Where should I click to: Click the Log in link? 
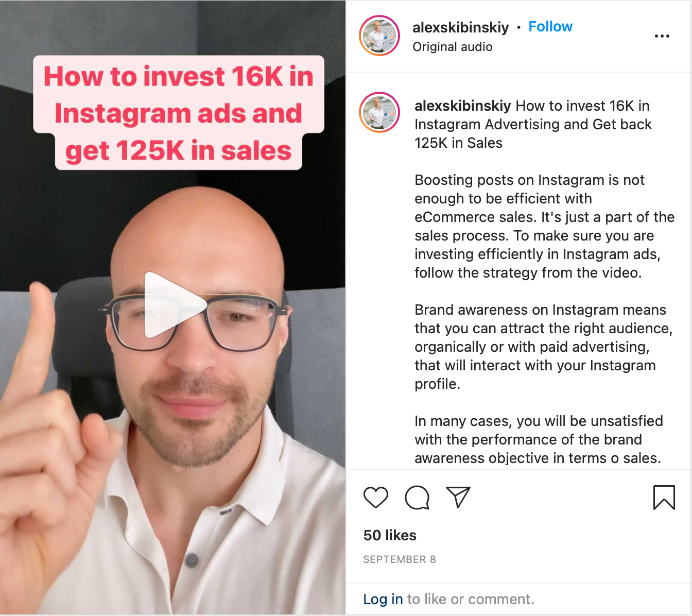coord(383,600)
